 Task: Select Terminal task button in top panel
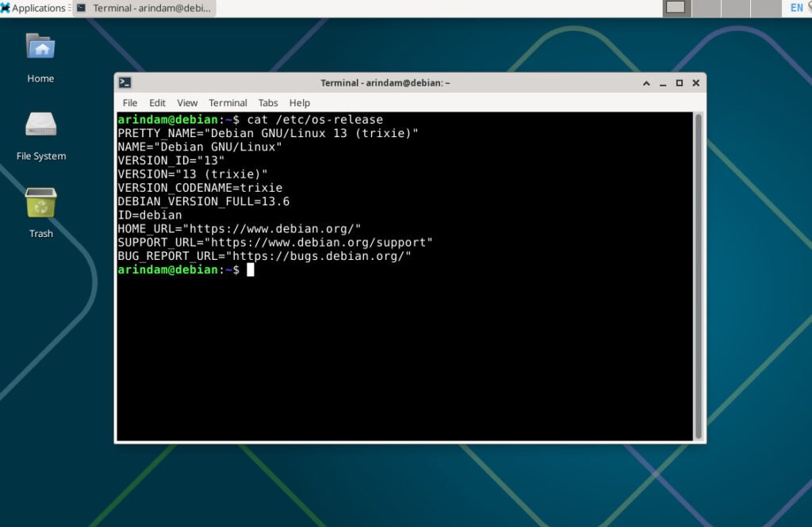144,8
